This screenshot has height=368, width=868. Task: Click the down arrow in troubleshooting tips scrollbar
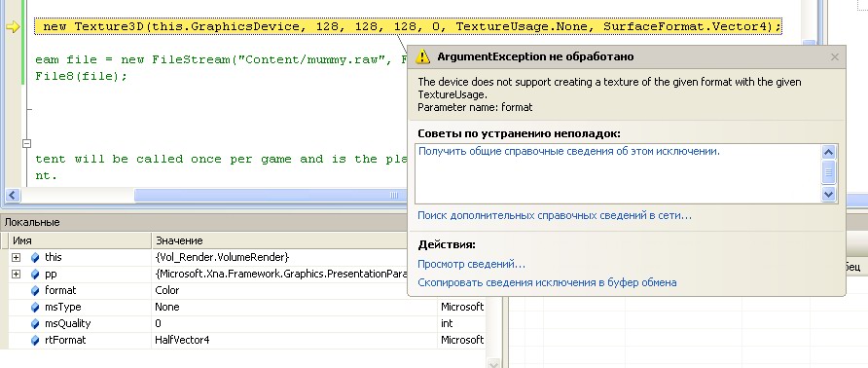828,194
